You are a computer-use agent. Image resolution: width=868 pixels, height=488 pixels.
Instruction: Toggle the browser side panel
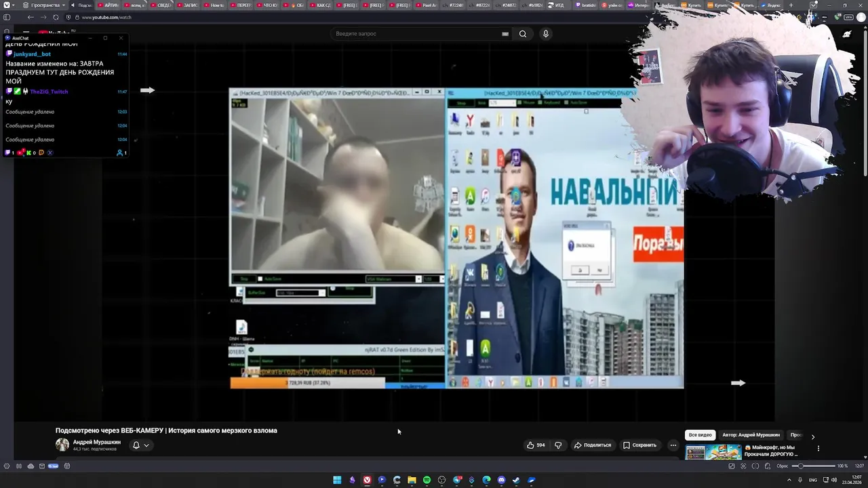click(x=7, y=17)
